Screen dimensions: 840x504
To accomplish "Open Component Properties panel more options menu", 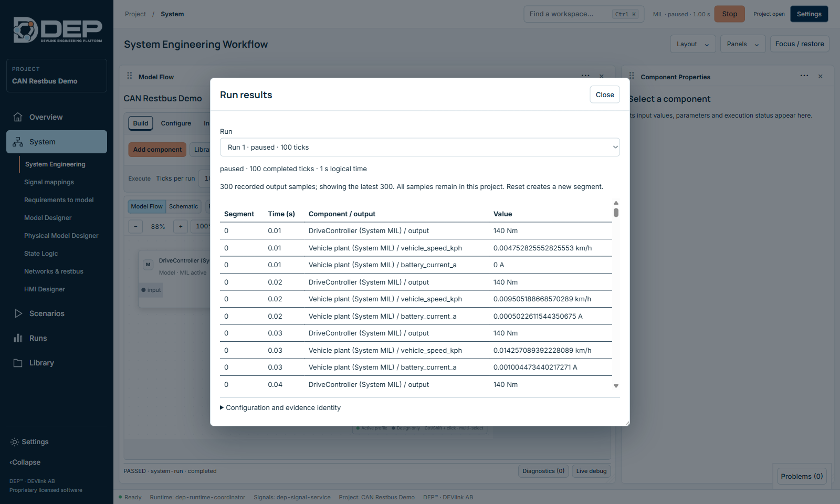I will pyautogui.click(x=804, y=76).
